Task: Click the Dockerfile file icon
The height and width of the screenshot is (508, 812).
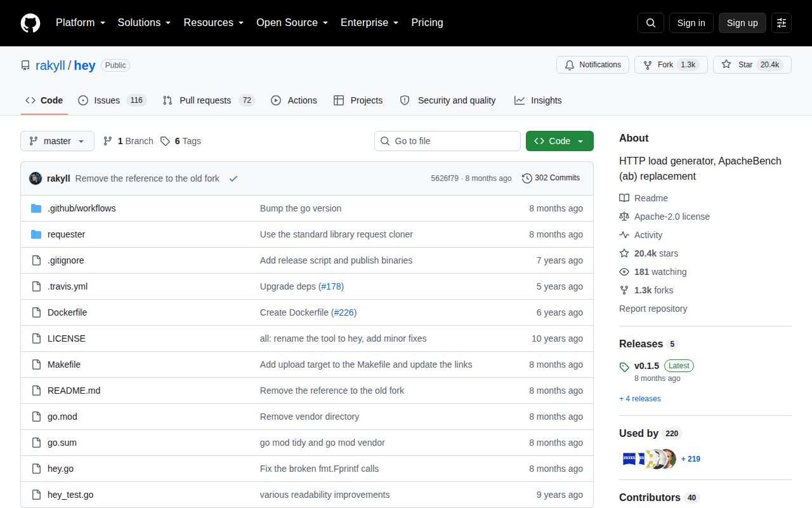Action: point(36,312)
